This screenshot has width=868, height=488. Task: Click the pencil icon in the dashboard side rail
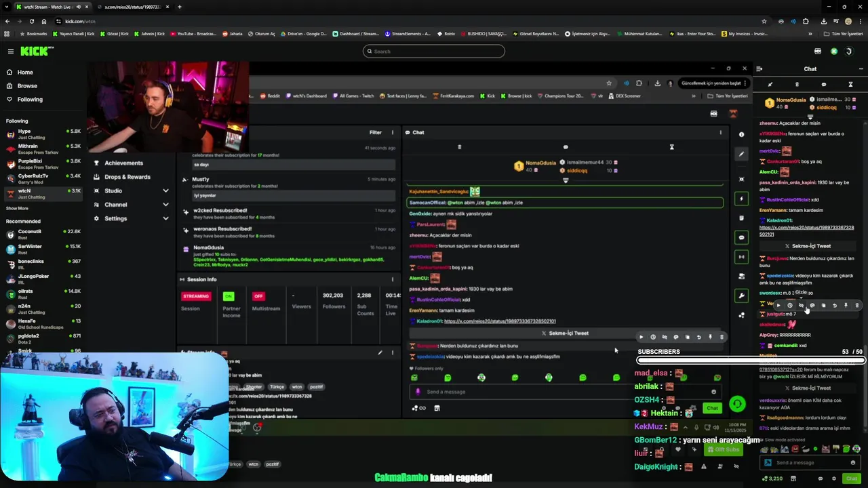tap(741, 154)
